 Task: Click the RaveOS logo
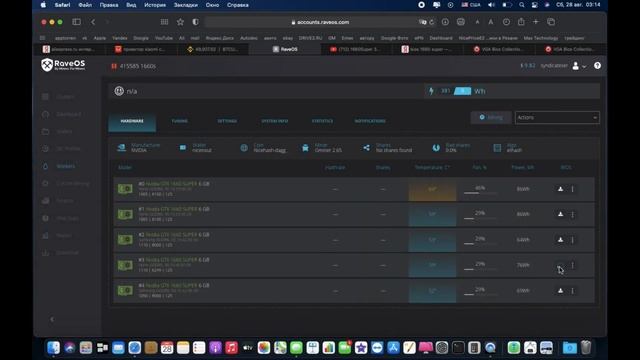pyautogui.click(x=63, y=64)
